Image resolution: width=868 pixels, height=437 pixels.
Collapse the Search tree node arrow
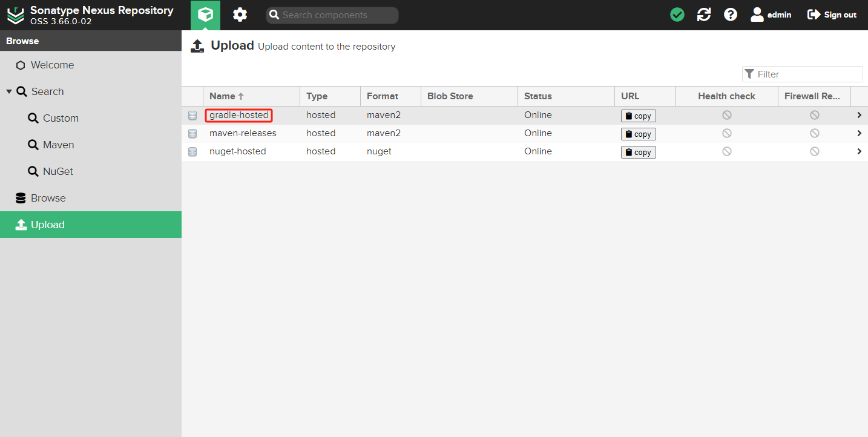click(9, 91)
